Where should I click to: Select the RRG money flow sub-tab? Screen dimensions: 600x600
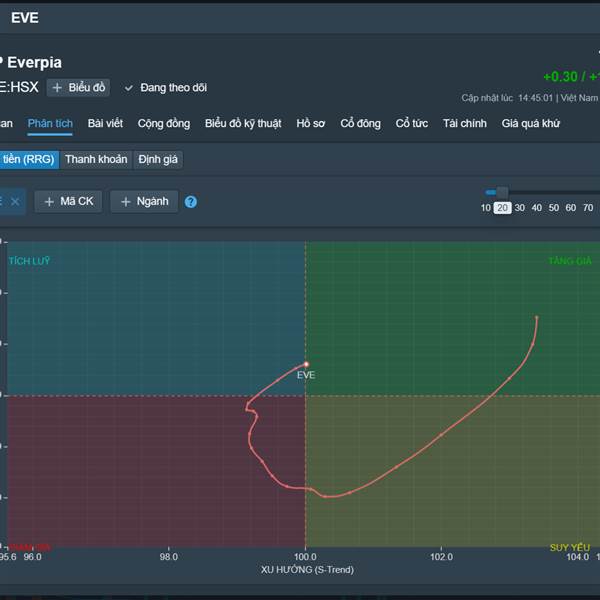[29, 159]
